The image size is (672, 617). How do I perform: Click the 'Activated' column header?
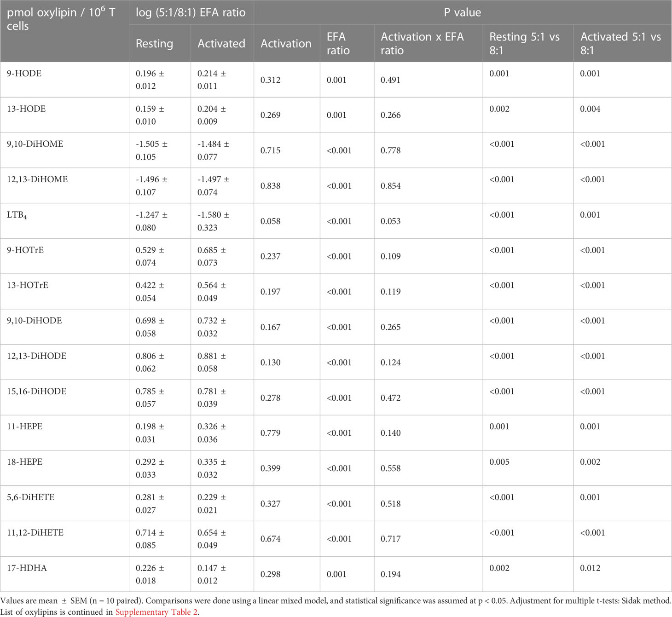click(221, 44)
